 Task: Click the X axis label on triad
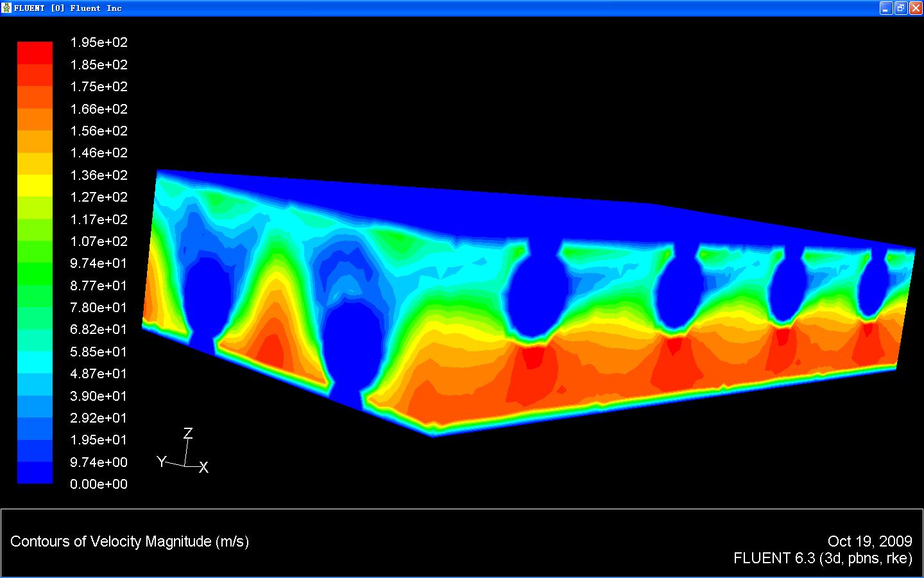(203, 468)
